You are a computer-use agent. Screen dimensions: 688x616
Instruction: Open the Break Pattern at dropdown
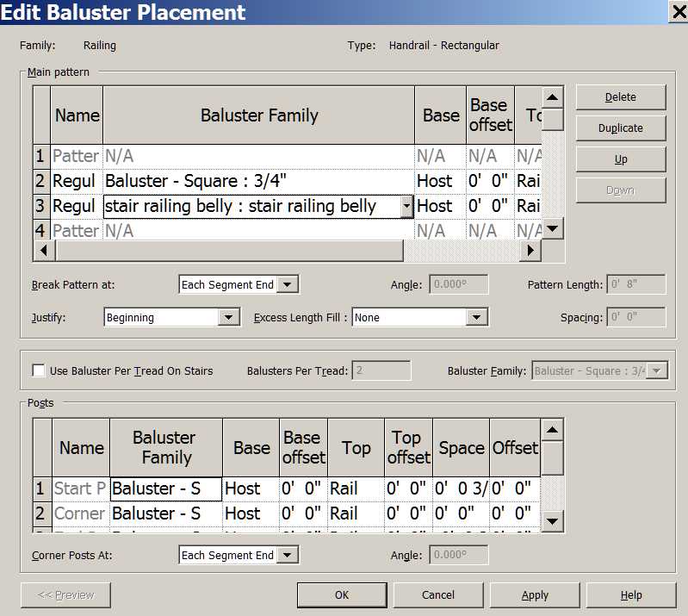click(x=288, y=285)
